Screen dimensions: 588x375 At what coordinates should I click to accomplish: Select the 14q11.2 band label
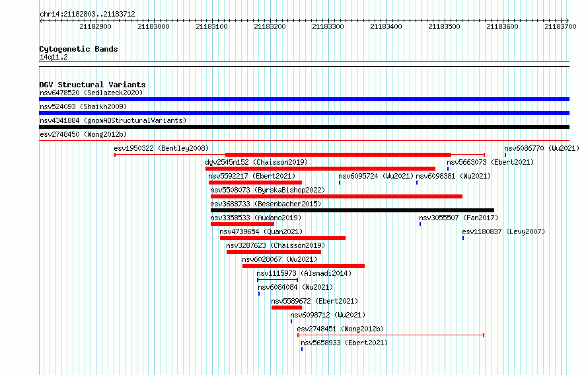(x=54, y=57)
